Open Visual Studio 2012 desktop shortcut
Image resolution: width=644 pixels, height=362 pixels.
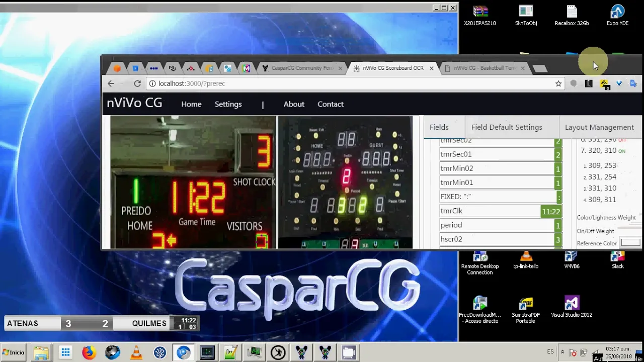[x=572, y=307]
